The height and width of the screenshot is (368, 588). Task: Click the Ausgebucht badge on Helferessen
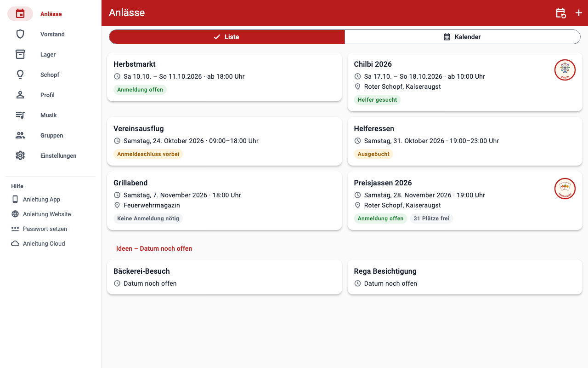[373, 154]
